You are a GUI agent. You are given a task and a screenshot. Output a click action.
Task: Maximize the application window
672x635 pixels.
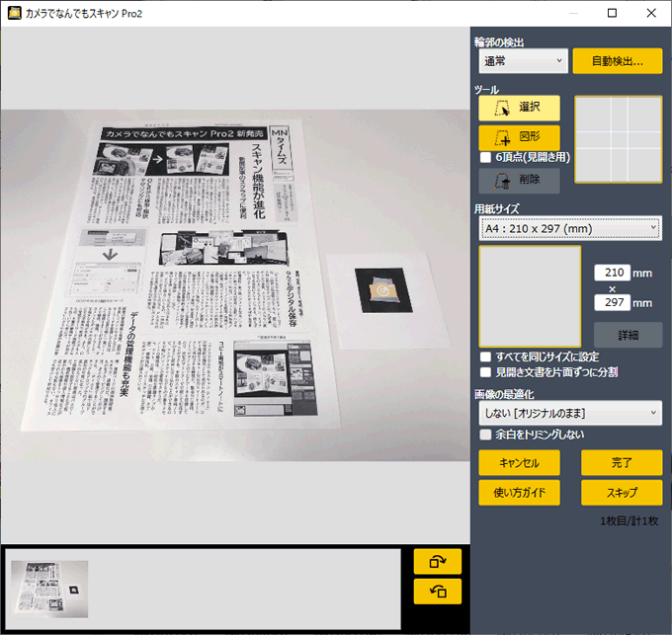612,13
